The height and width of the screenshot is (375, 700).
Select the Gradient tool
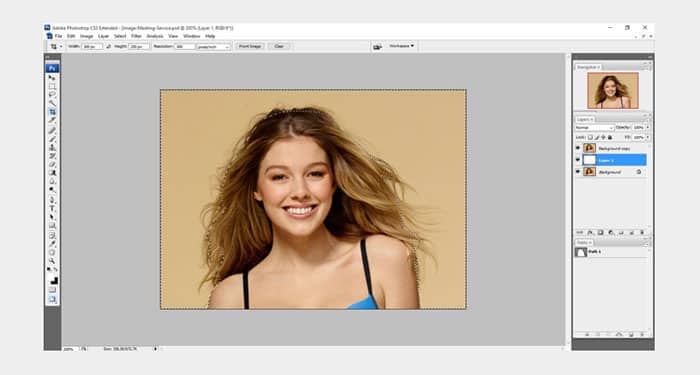[x=52, y=173]
